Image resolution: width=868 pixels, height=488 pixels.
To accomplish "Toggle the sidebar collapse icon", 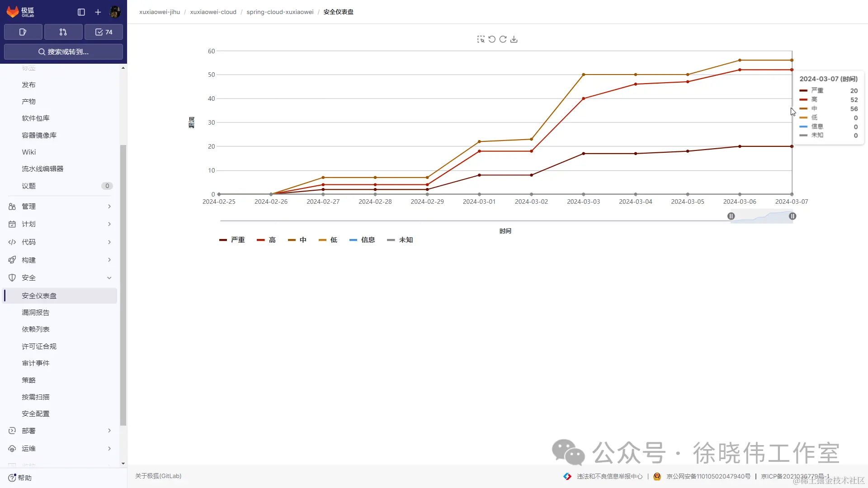I will [81, 12].
